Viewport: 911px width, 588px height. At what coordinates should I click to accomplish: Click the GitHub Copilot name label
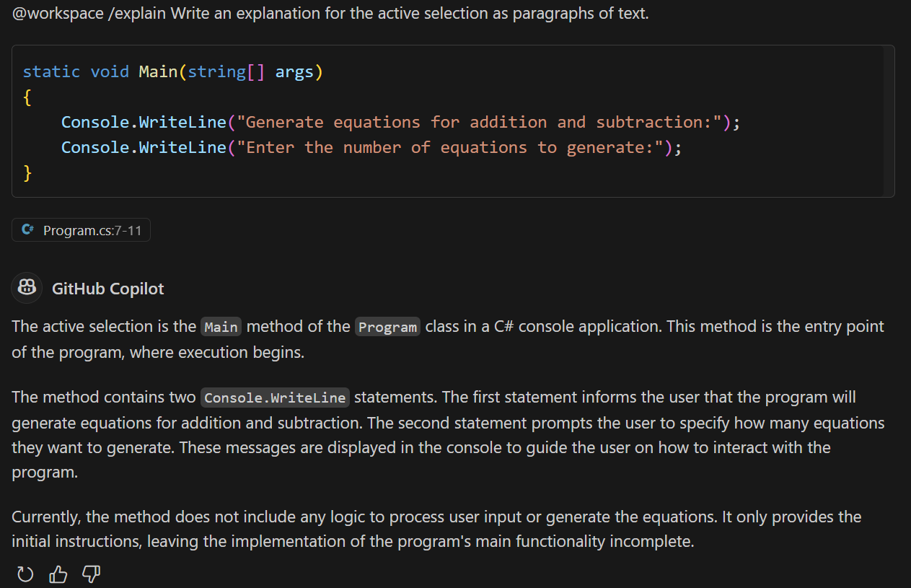tap(108, 289)
